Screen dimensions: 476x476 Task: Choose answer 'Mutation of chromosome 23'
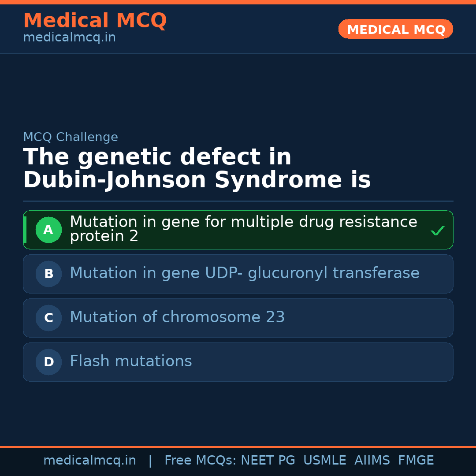click(177, 317)
